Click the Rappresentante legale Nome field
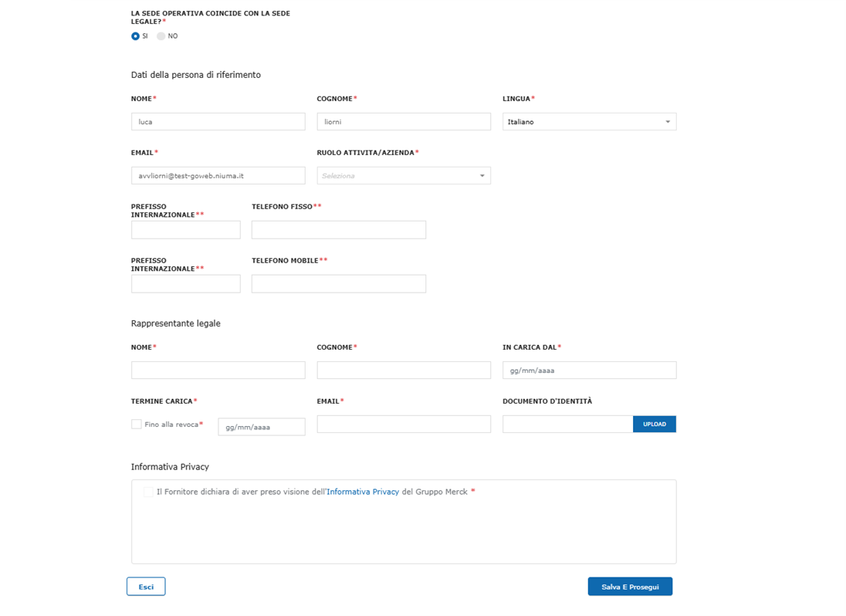This screenshot has height=616, width=846. click(x=218, y=371)
